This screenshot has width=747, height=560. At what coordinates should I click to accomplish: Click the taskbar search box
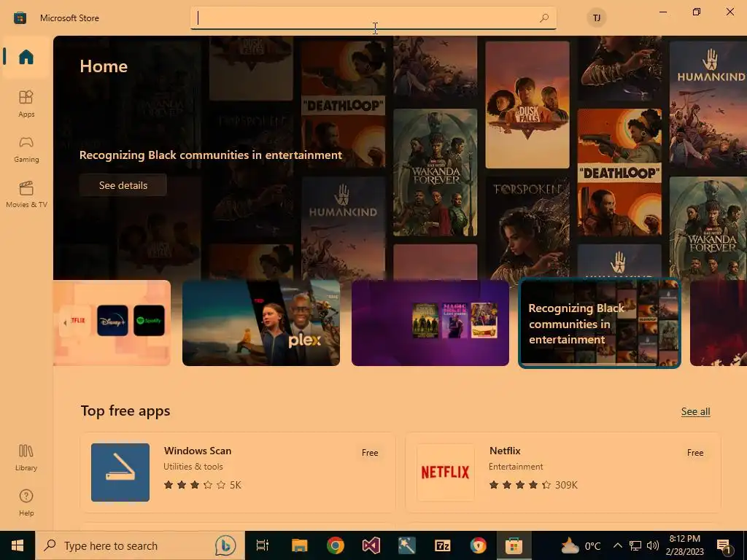(x=140, y=545)
